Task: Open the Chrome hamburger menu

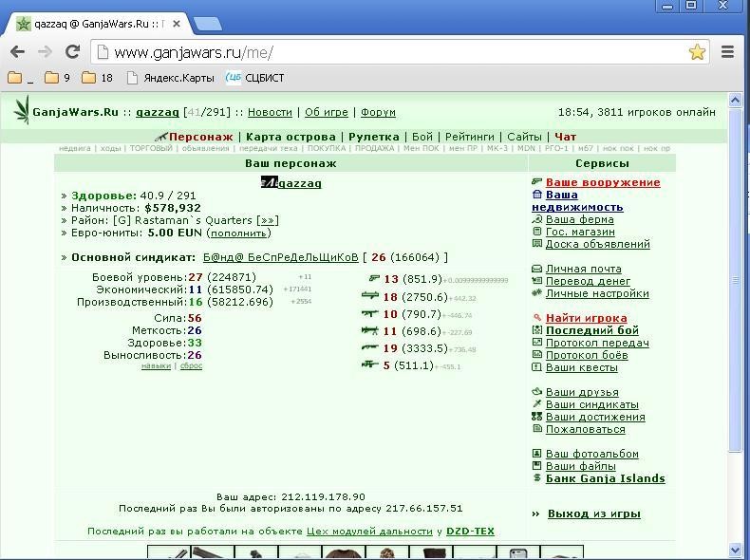Action: click(727, 51)
